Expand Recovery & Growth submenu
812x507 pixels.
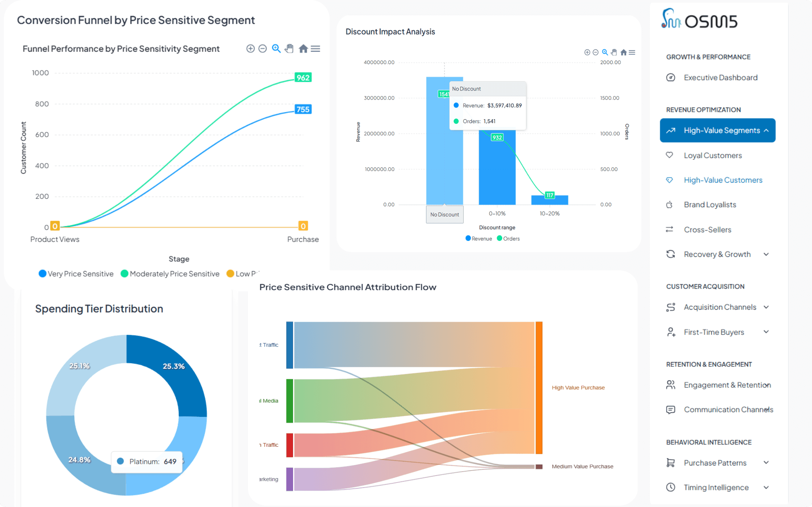click(766, 254)
